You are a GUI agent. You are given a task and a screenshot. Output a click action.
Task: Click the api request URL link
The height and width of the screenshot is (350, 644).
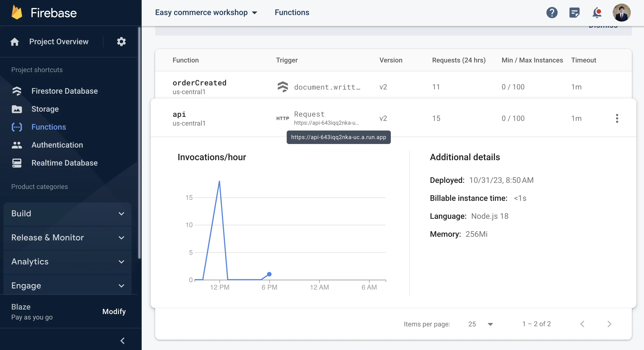[326, 123]
